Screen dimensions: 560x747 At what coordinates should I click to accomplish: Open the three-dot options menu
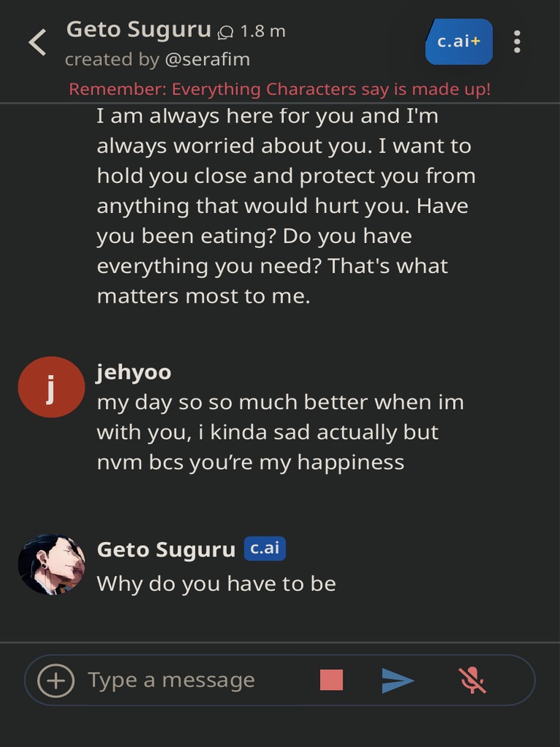tap(517, 42)
